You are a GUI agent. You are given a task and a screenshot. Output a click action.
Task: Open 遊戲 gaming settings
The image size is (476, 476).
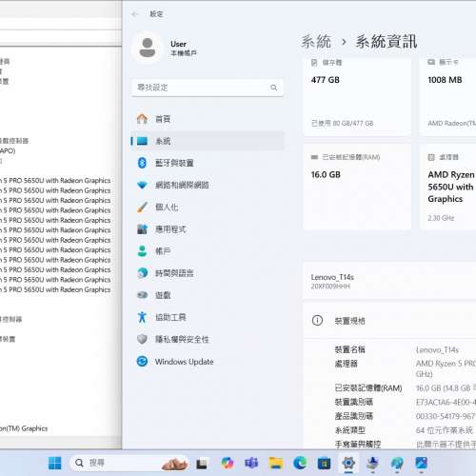tap(208, 295)
